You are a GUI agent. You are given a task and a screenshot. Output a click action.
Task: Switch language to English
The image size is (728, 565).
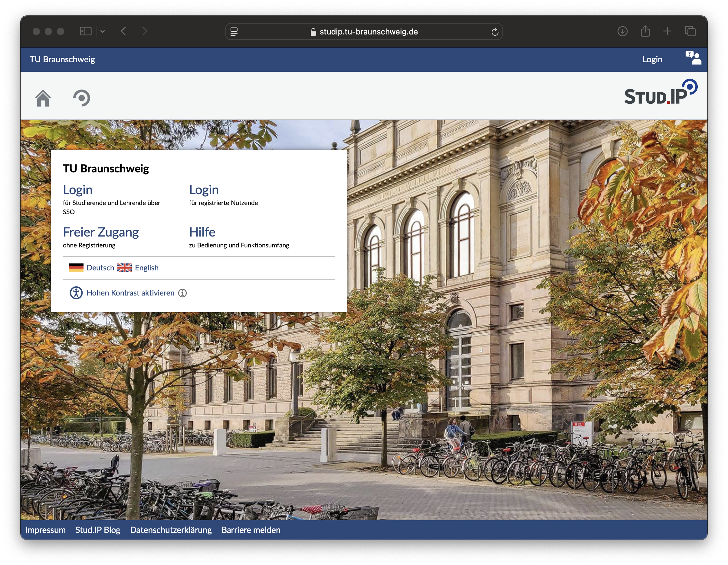[x=146, y=268]
